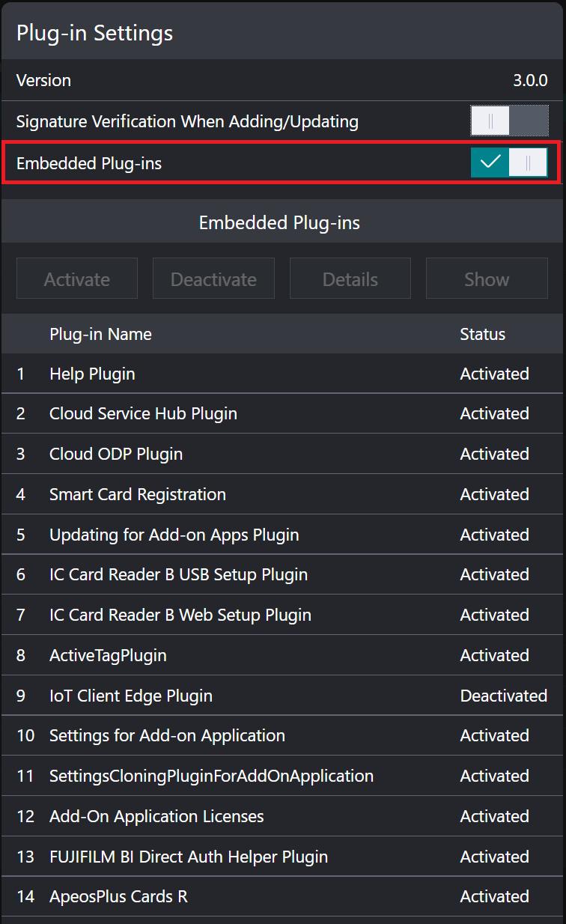
Task: Select Cloud Service Hub Plugin entry
Action: point(143,413)
